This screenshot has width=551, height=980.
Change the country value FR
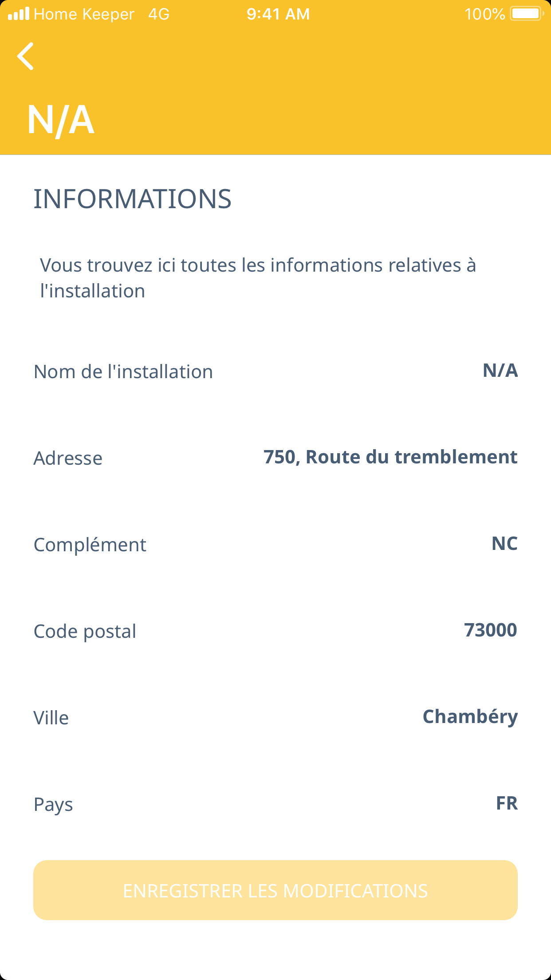pyautogui.click(x=507, y=803)
